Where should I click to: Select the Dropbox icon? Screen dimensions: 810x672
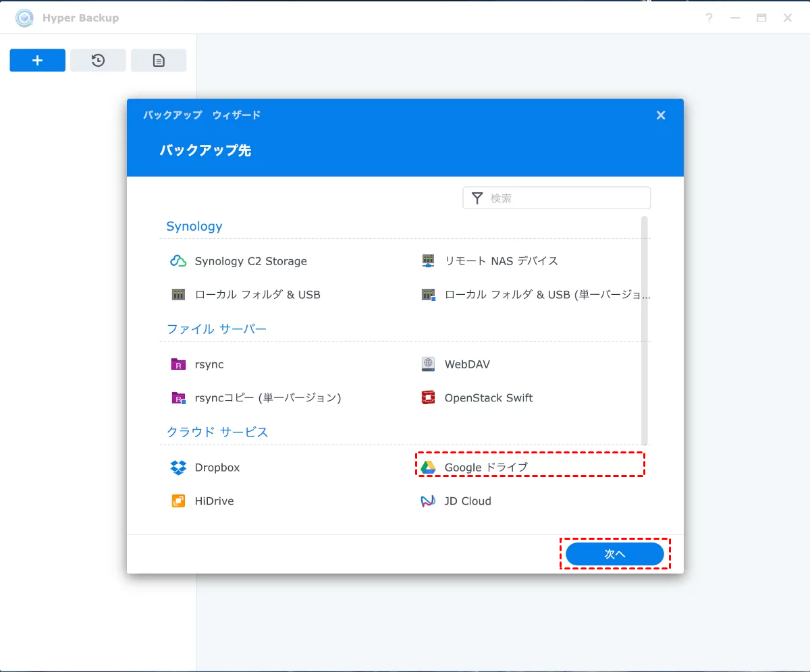178,468
